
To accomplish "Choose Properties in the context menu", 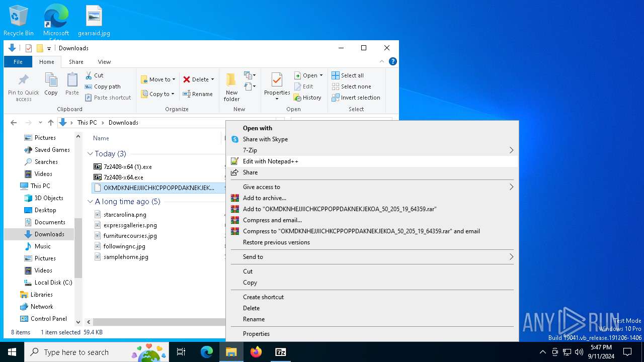I will point(372,334).
